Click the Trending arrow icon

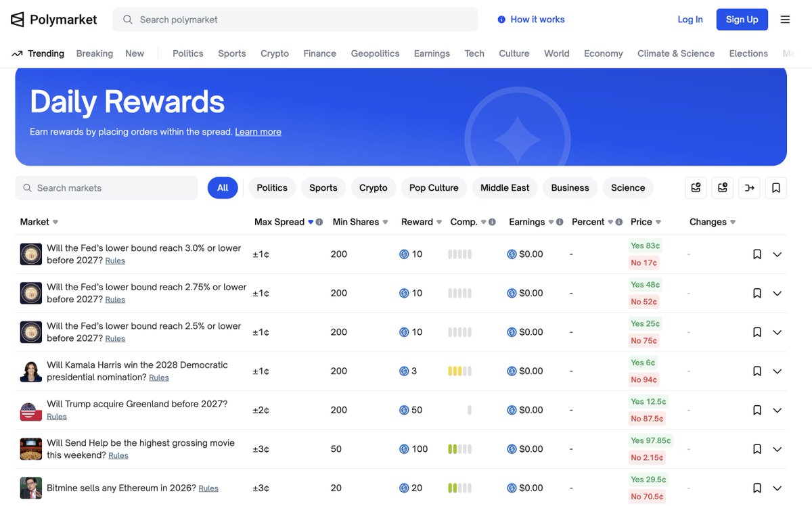[x=17, y=53]
